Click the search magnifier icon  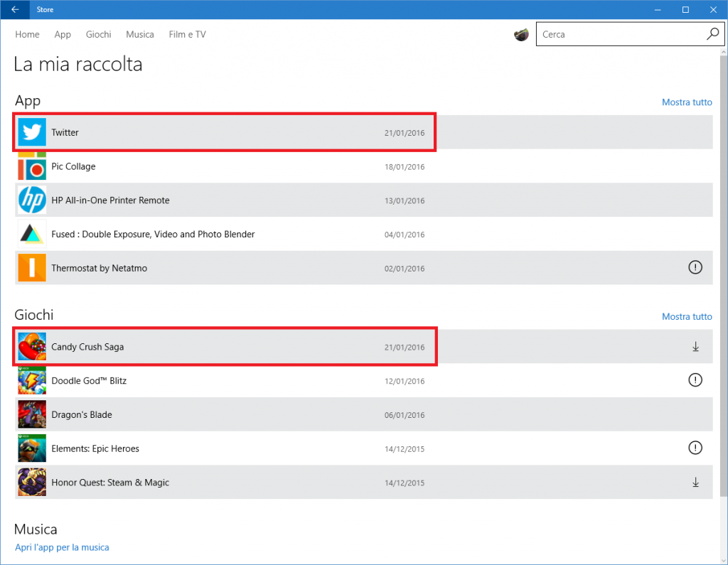point(712,34)
